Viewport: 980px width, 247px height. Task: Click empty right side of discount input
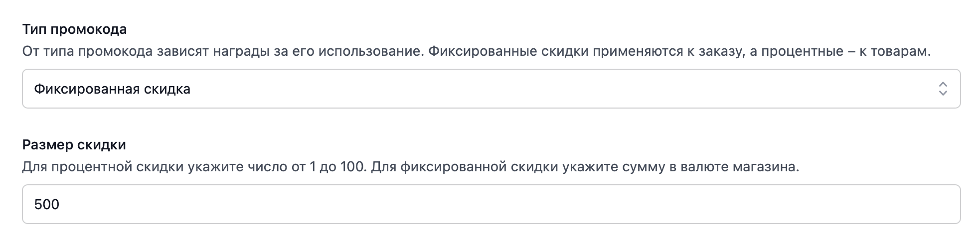(x=798, y=205)
